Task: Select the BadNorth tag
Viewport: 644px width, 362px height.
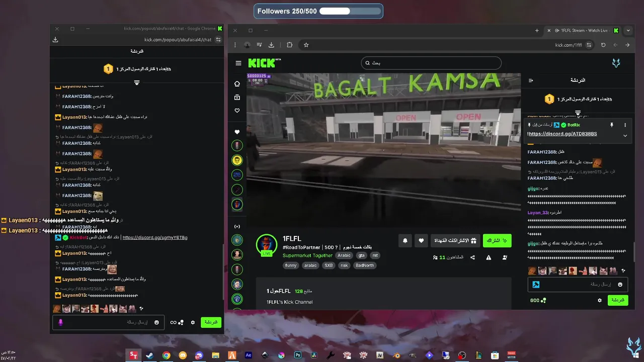Action: [364, 265]
